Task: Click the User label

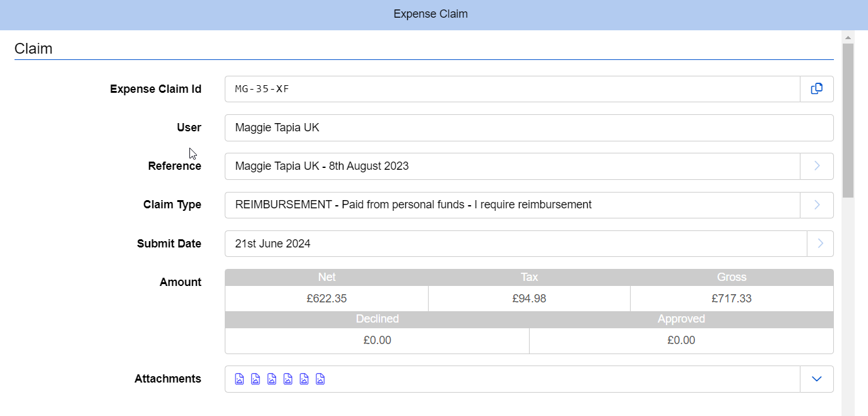Action: pos(189,128)
